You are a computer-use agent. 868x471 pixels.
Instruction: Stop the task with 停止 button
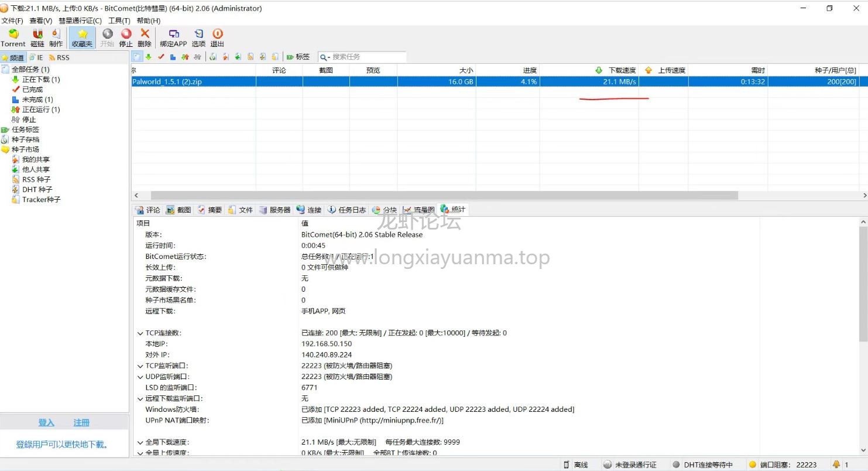tap(126, 38)
